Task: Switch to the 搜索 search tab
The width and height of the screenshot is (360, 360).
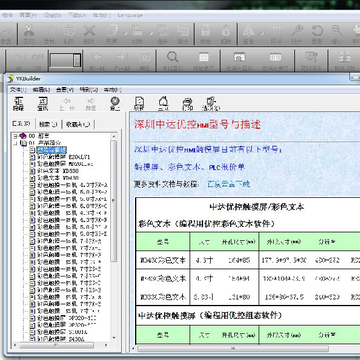Action: pyautogui.click(x=48, y=124)
